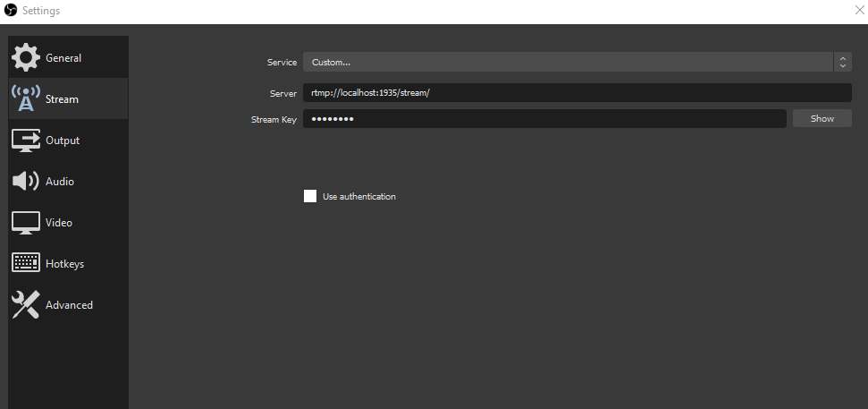Click the Use authentication label text
This screenshot has width=868, height=409.
tap(359, 196)
